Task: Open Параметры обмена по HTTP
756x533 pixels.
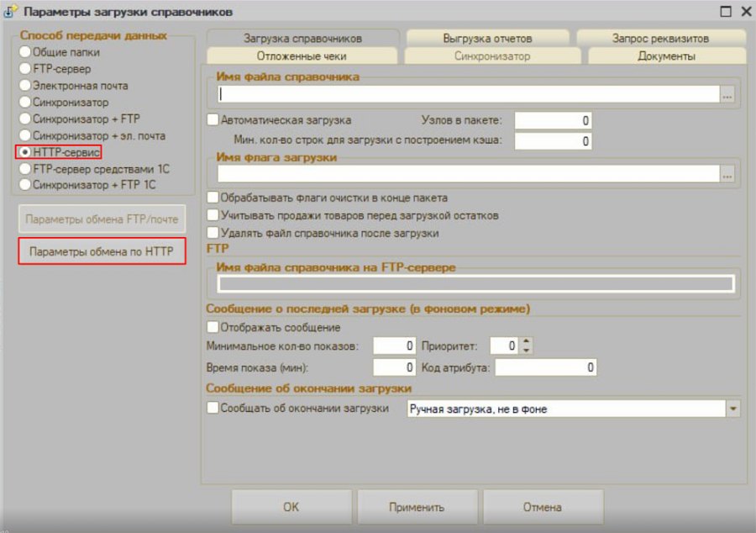Action: pyautogui.click(x=102, y=251)
